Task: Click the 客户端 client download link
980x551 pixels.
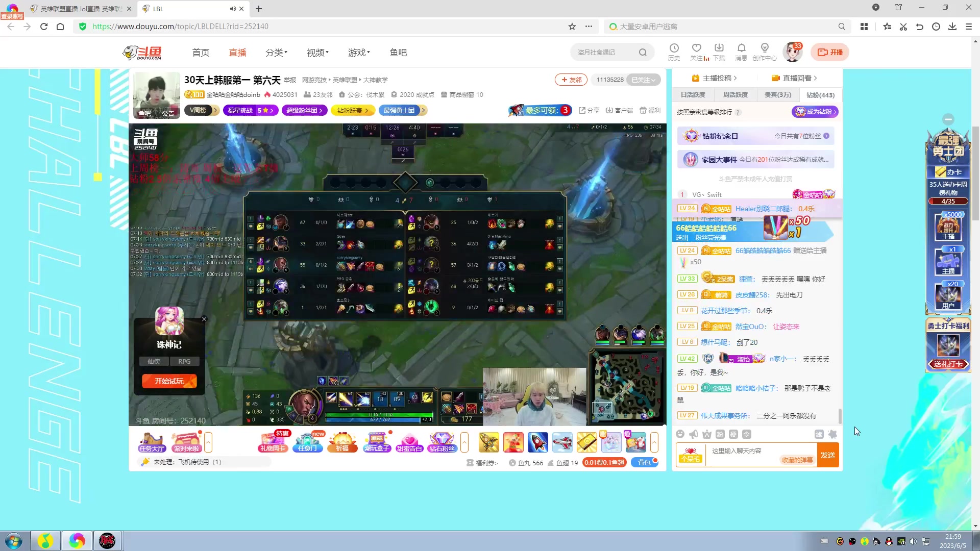Action: click(x=619, y=110)
